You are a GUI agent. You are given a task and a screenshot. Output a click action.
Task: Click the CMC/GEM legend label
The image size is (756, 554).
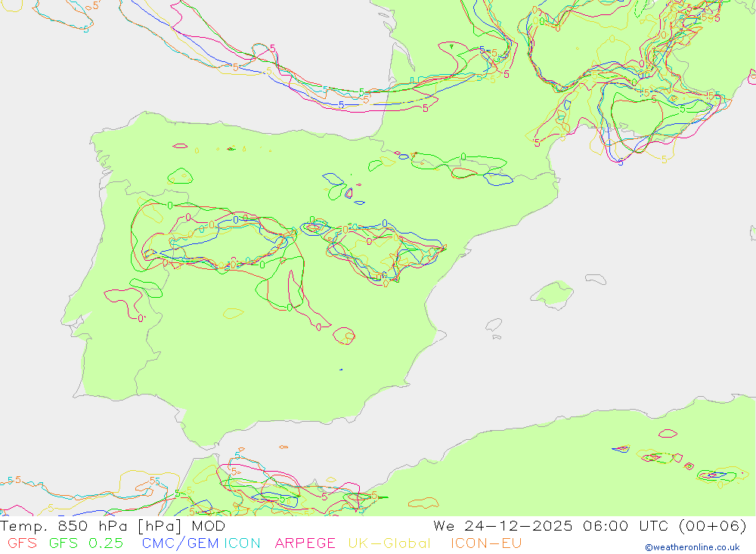pos(181,543)
